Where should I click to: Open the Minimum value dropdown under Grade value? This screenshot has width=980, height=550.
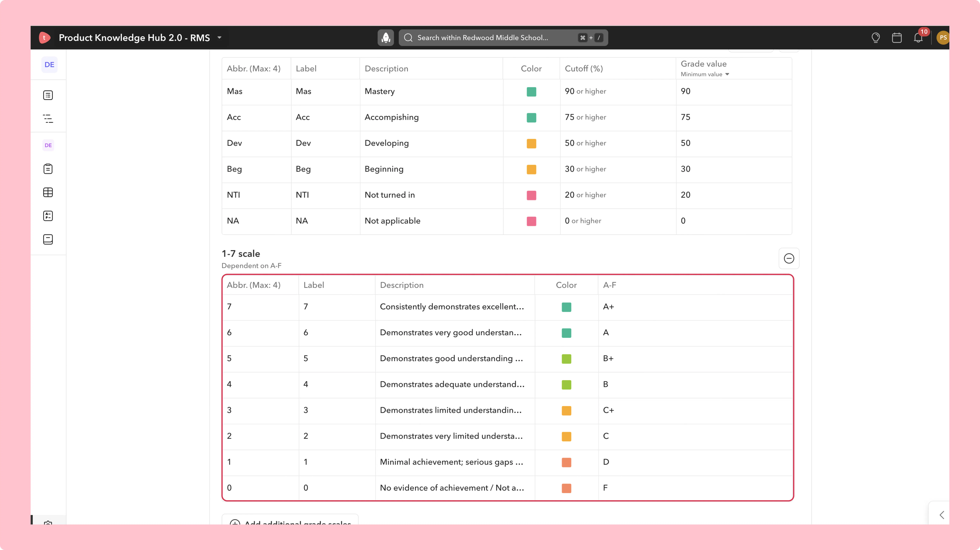(705, 74)
